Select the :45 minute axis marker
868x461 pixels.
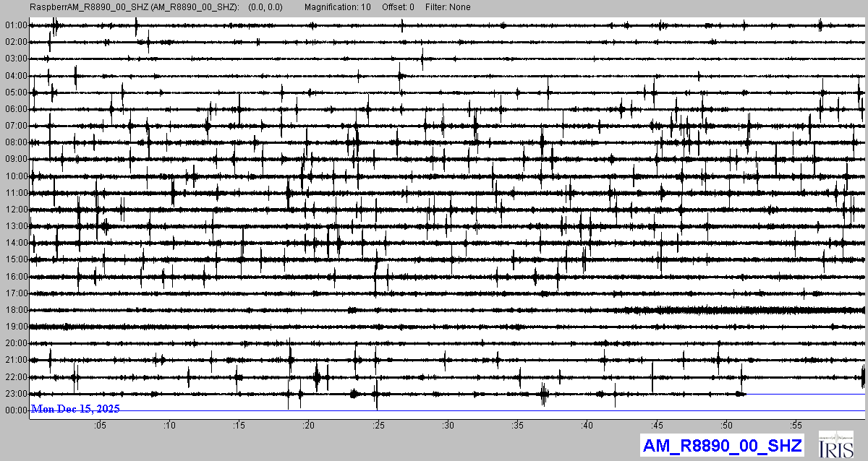(x=657, y=426)
